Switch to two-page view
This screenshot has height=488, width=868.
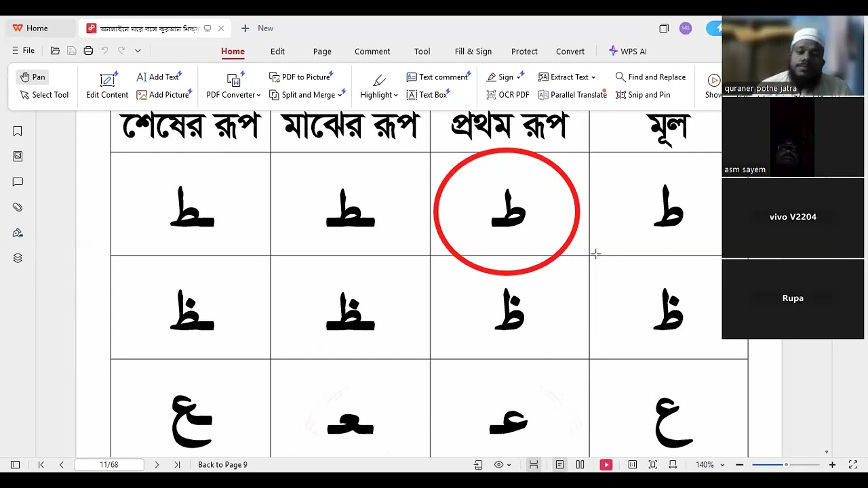coord(580,465)
